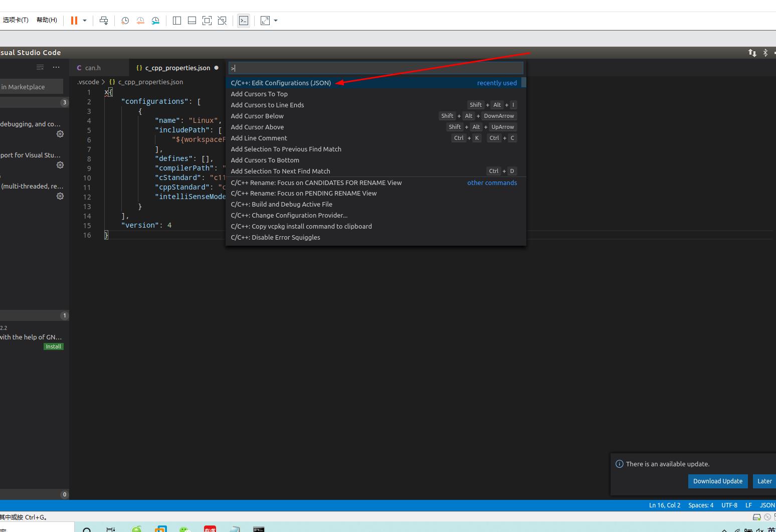Select Add Cursors to Line Ends command
The image size is (776, 532).
click(x=373, y=105)
